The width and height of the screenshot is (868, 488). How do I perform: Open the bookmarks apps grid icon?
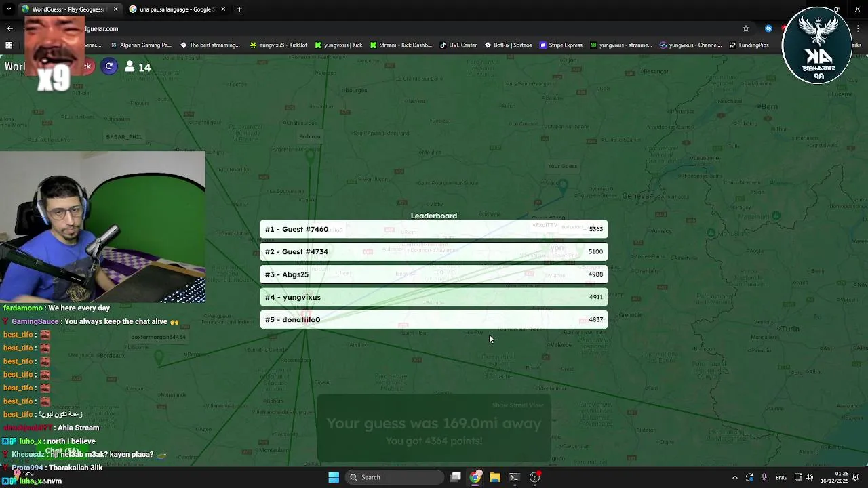click(x=9, y=45)
